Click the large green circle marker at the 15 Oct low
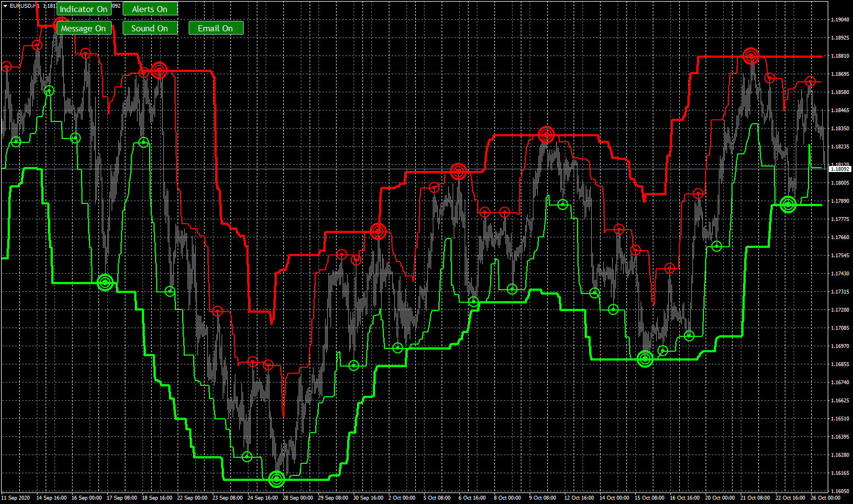The height and width of the screenshot is (504, 853). click(645, 359)
